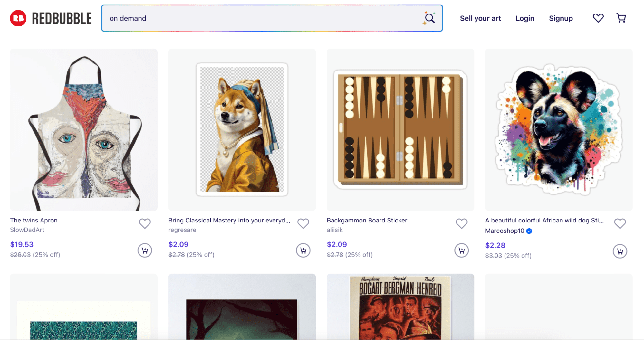Click the search magnifier icon
This screenshot has width=644, height=340.
pyautogui.click(x=429, y=18)
